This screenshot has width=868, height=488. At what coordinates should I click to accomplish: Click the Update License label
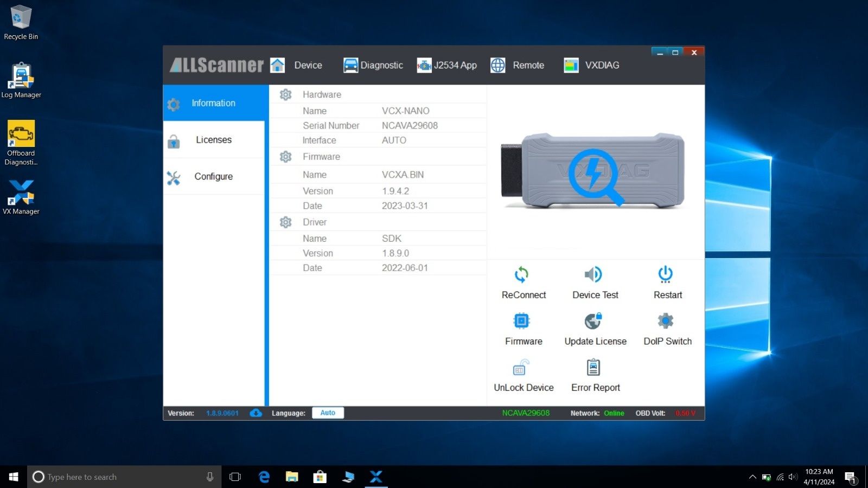(596, 342)
